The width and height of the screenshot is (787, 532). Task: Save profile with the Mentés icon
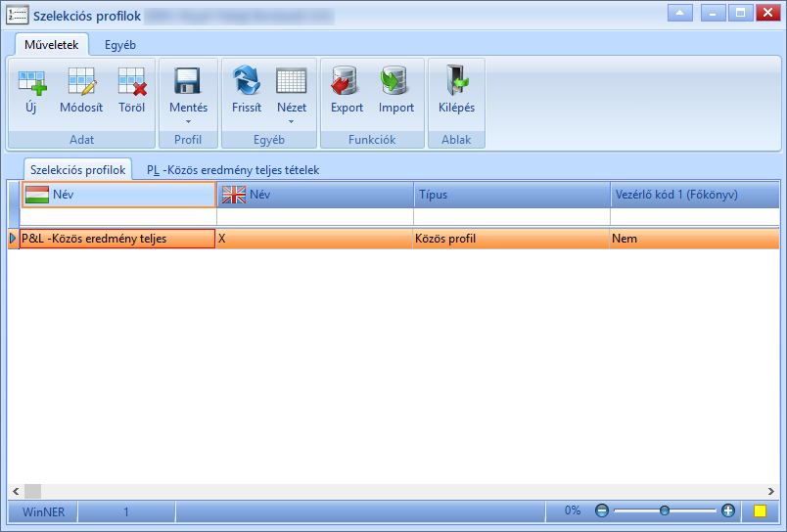188,81
